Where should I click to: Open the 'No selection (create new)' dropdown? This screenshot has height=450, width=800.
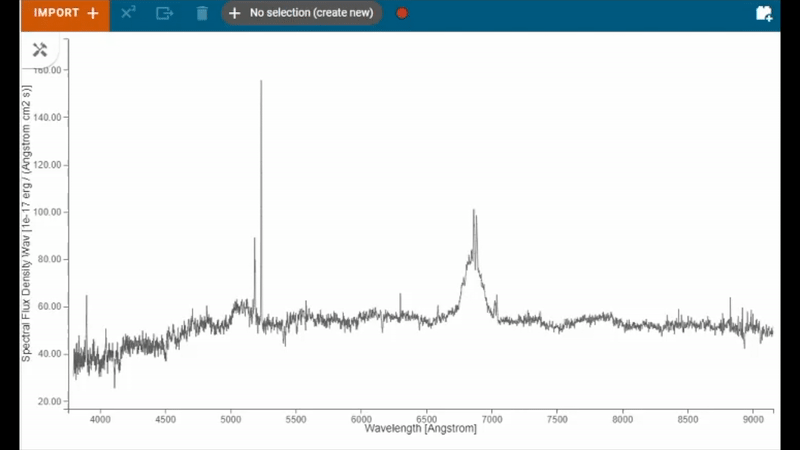[302, 13]
